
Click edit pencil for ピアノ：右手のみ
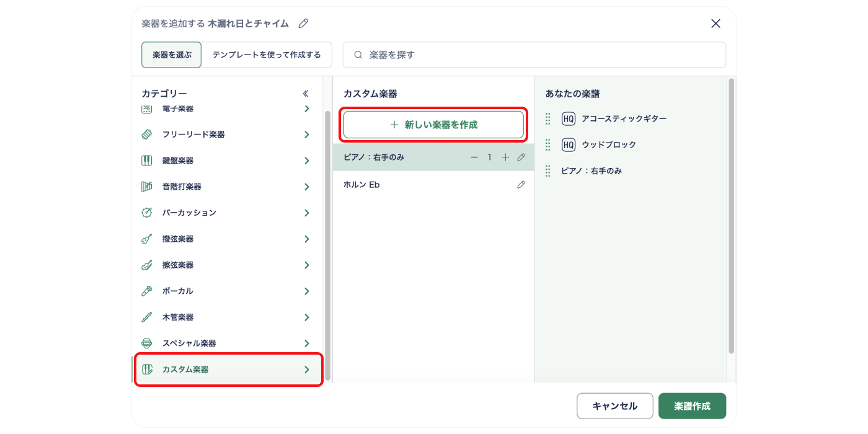(x=521, y=157)
